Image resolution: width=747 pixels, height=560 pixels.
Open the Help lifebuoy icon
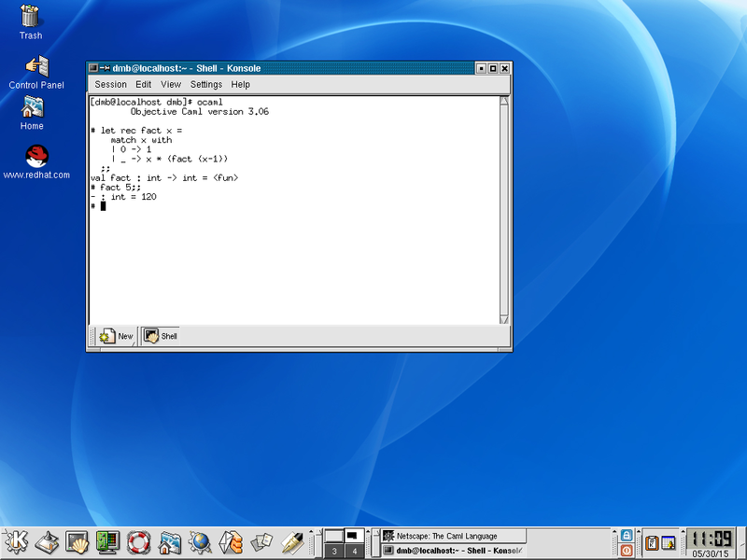click(x=138, y=542)
